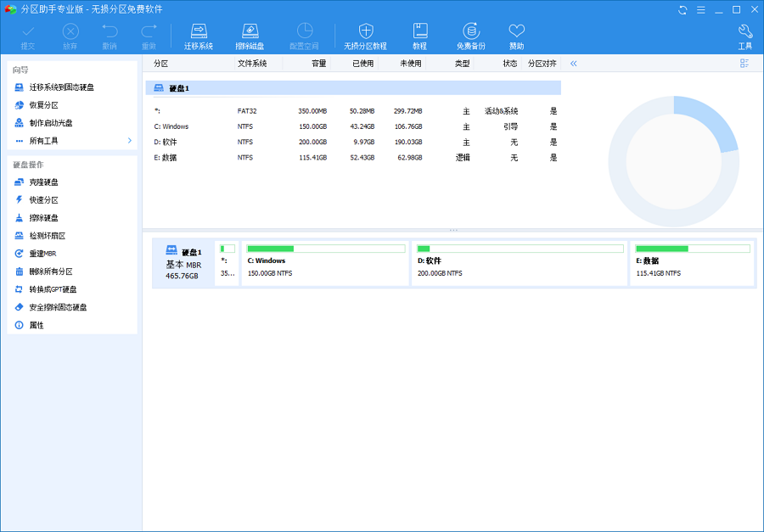Image resolution: width=764 pixels, height=532 pixels.
Task: Click the 43.24GB used value
Action: point(362,126)
